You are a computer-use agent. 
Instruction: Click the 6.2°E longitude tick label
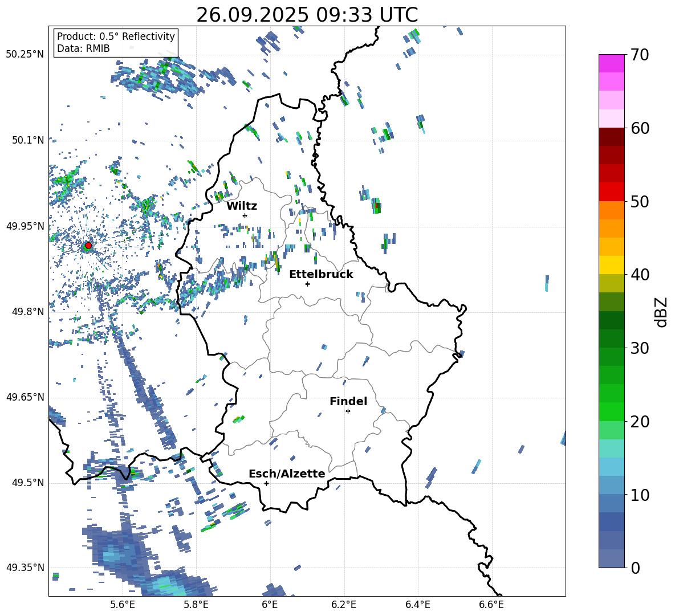344,604
